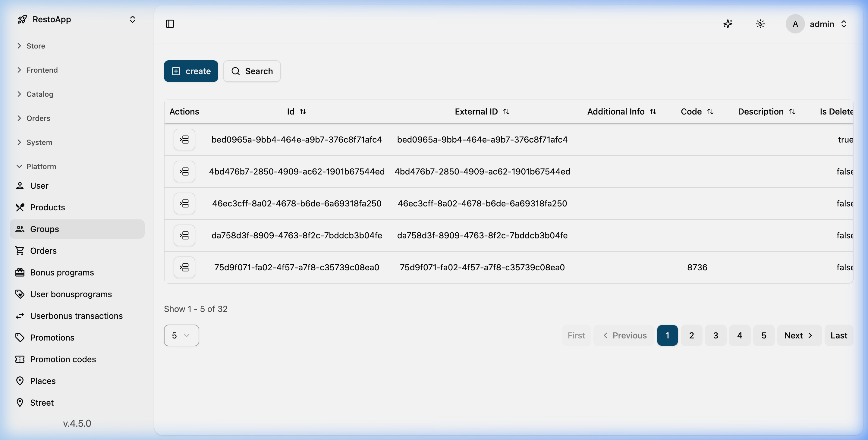This screenshot has height=440, width=868.
Task: Click the Groups people icon in sidebar
Action: pyautogui.click(x=20, y=229)
